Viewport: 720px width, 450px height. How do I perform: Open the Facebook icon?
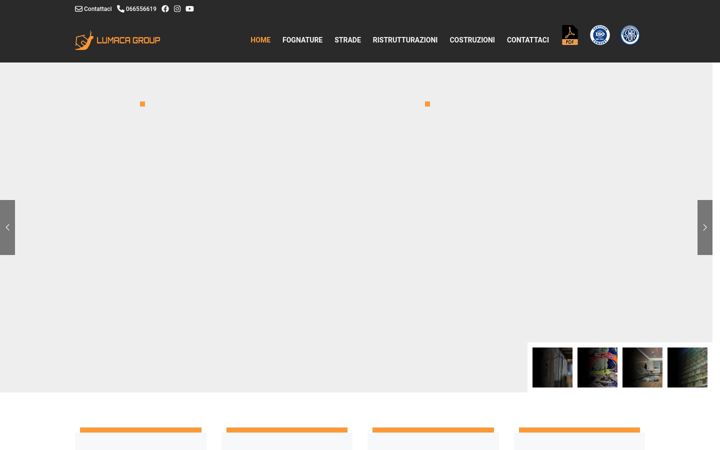[165, 9]
